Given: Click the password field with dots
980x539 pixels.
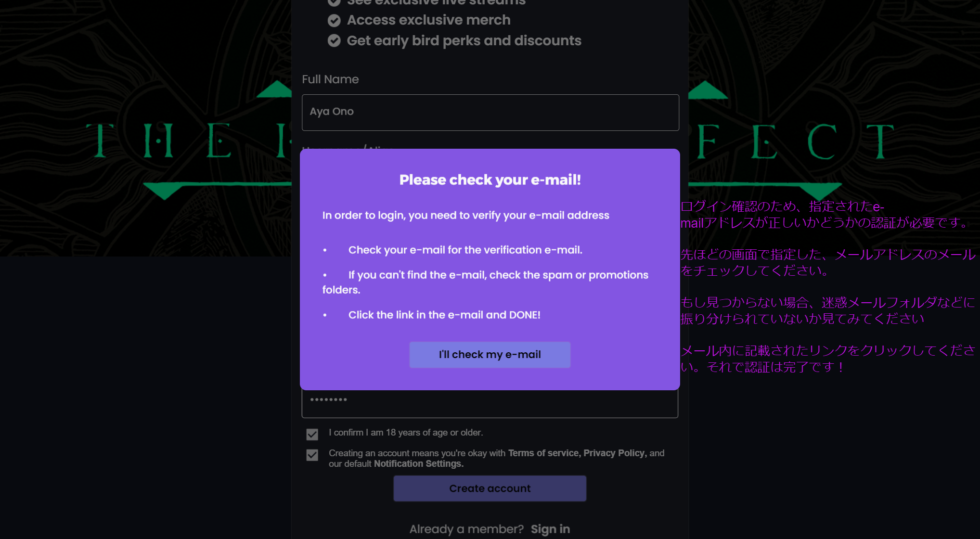Looking at the screenshot, I should tap(490, 403).
